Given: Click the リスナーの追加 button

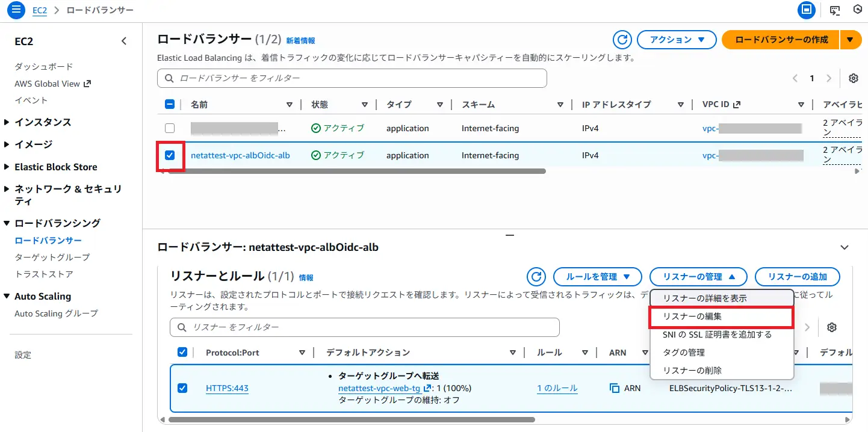Looking at the screenshot, I should click(x=797, y=277).
